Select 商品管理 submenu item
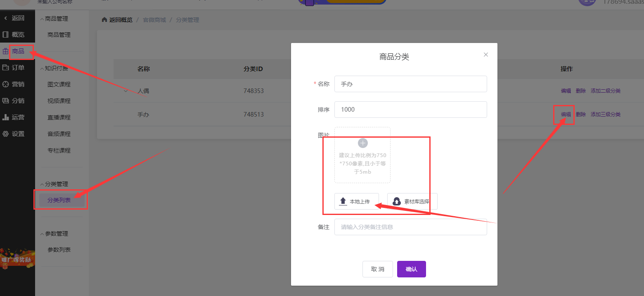This screenshot has width=644, height=296. coord(59,35)
